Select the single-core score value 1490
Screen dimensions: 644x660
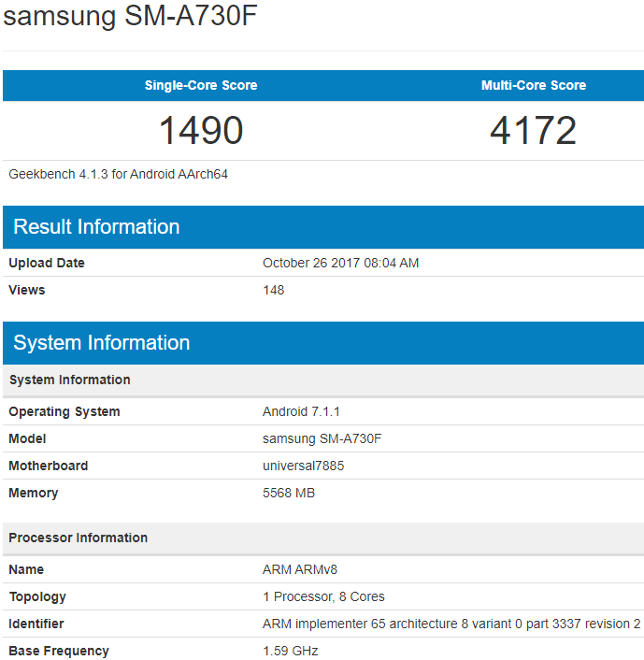pyautogui.click(x=201, y=131)
